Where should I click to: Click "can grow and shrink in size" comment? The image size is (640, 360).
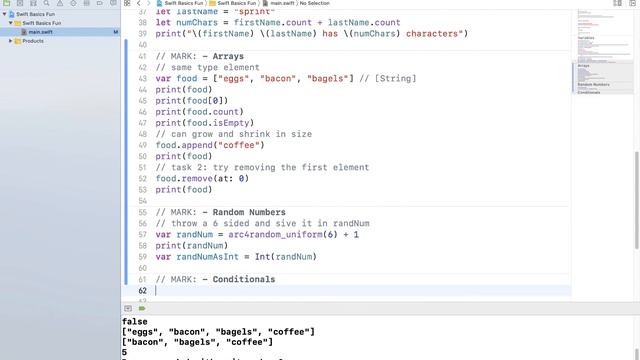233,134
